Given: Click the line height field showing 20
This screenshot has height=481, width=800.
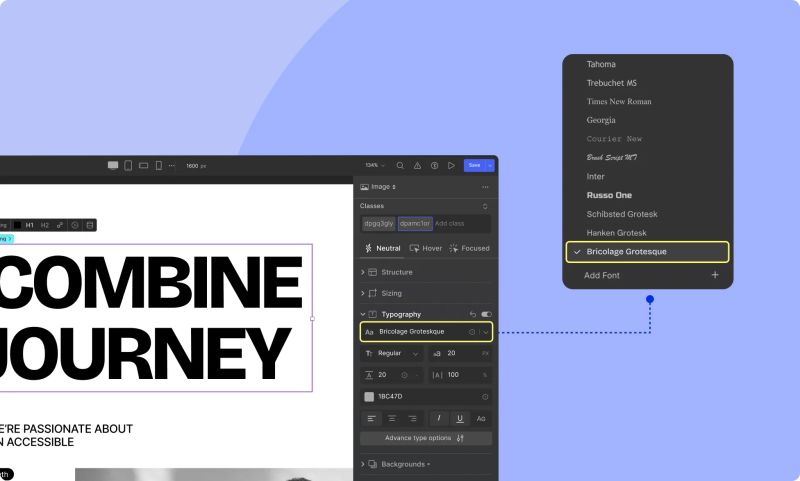Looking at the screenshot, I should pyautogui.click(x=392, y=375).
